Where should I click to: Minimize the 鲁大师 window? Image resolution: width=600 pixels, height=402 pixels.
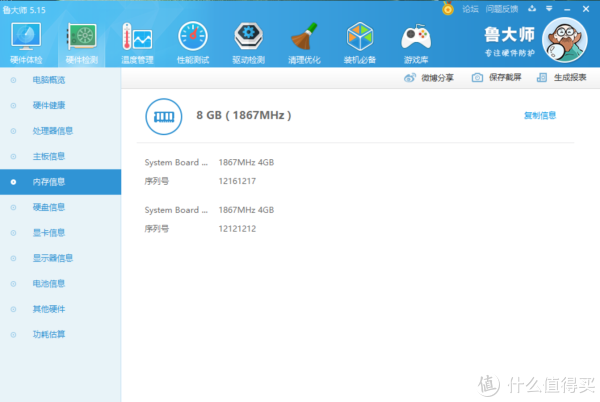(x=567, y=9)
